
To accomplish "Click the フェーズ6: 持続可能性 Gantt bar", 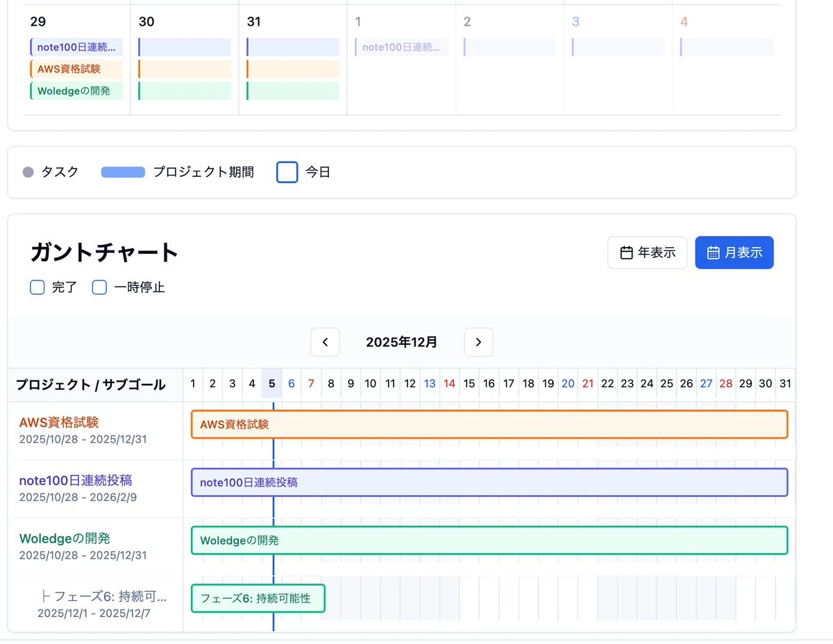I will [258, 598].
